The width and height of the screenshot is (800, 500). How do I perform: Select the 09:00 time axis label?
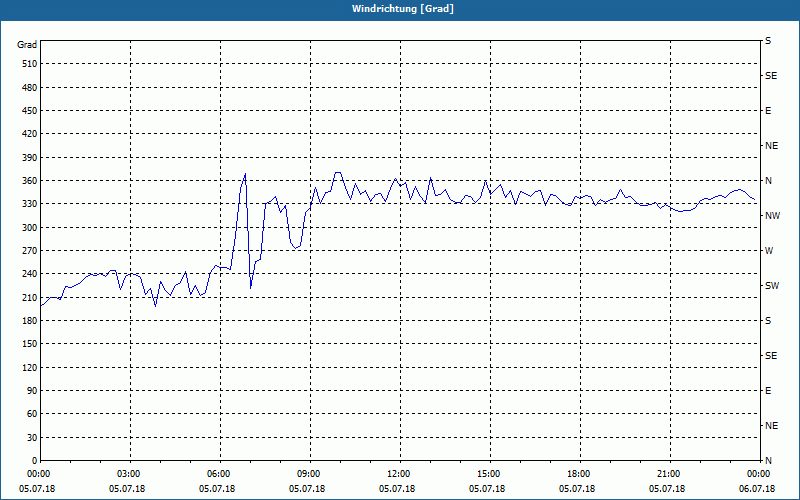(308, 474)
